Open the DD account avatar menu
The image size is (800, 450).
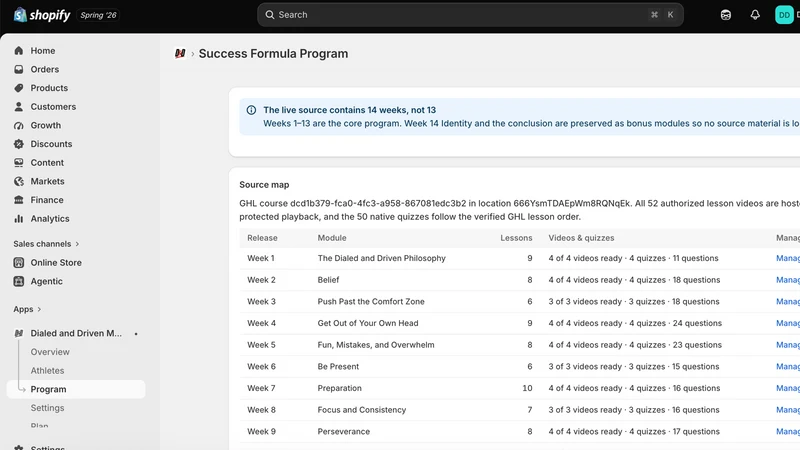(x=784, y=15)
